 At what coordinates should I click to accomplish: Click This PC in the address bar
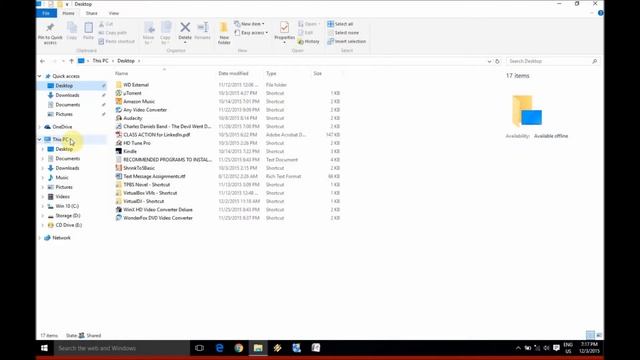coord(100,61)
